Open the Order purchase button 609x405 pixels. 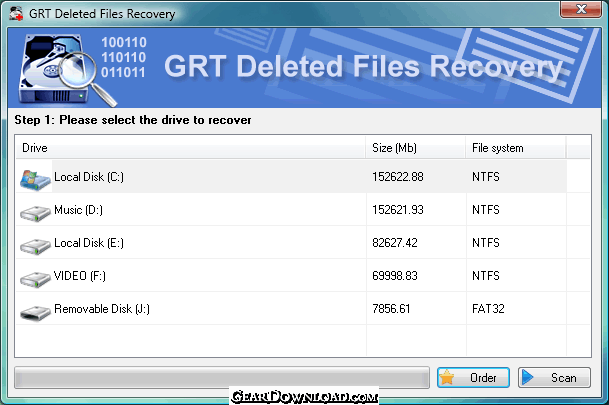473,377
